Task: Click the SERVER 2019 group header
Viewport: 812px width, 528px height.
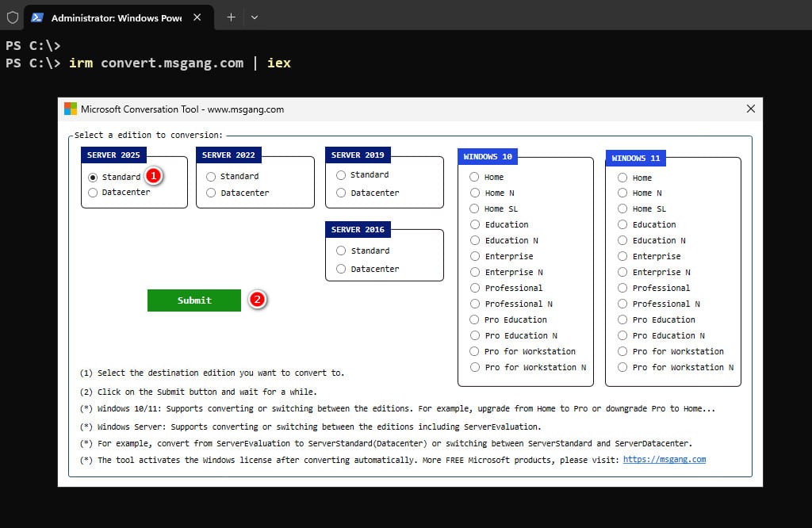Action: coord(358,155)
